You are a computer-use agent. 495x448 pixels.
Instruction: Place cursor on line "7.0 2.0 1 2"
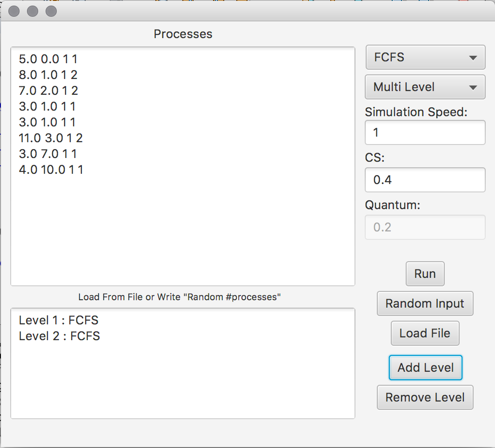click(x=48, y=91)
